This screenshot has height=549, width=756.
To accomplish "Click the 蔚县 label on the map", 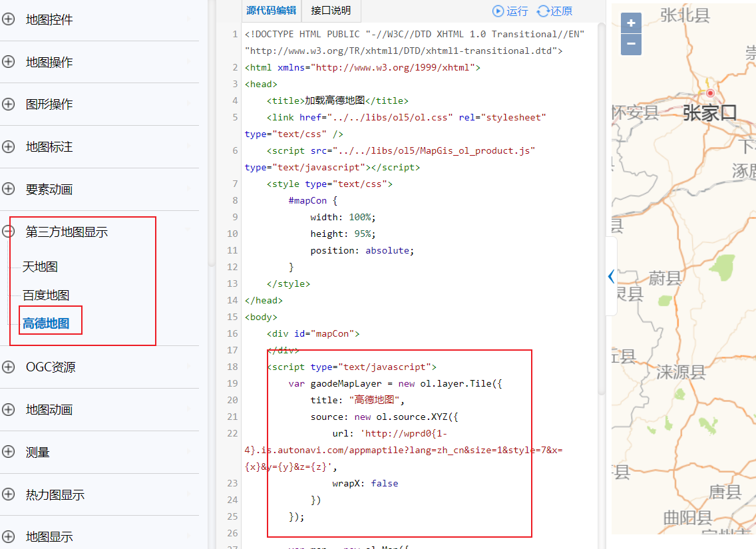I will [x=665, y=278].
